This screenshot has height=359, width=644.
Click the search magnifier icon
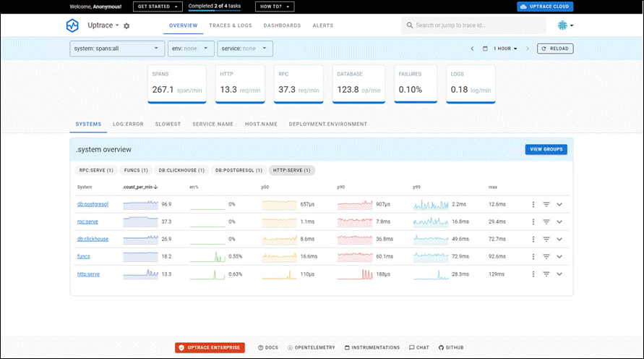(x=410, y=25)
